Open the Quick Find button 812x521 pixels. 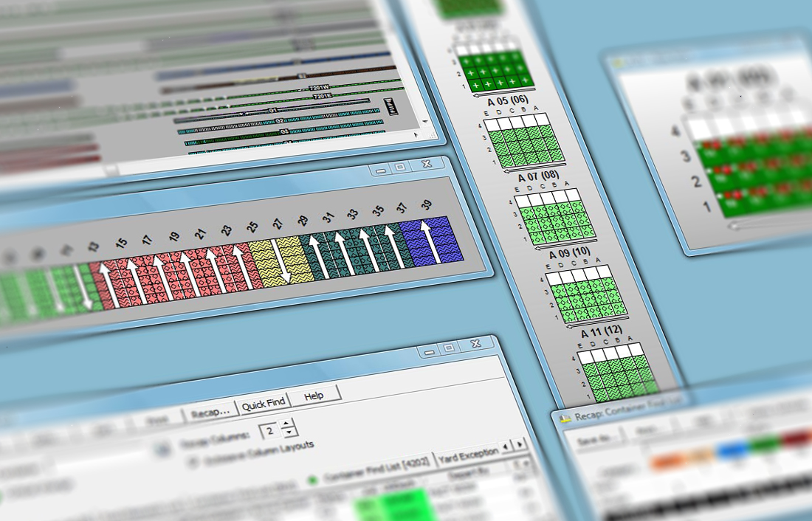coord(263,404)
